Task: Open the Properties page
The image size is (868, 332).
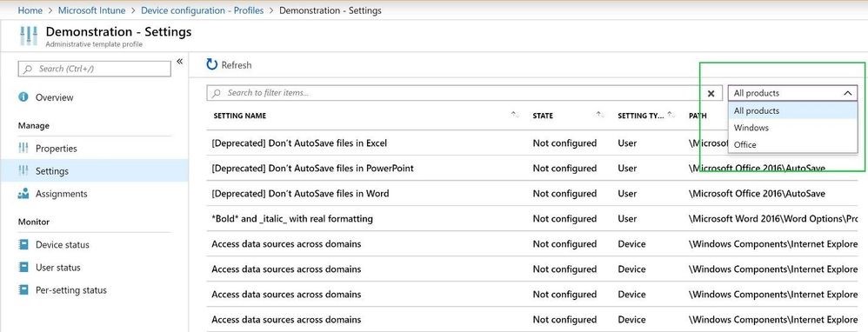Action: pos(56,149)
